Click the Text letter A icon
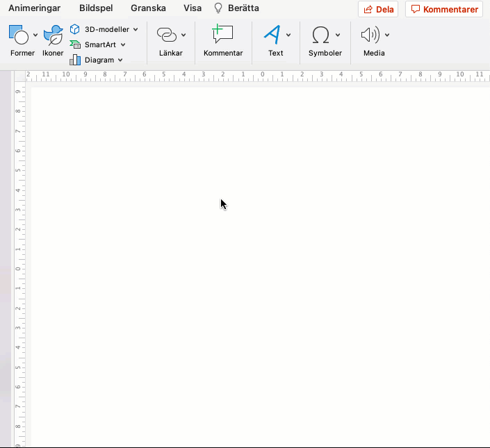 pyautogui.click(x=272, y=35)
